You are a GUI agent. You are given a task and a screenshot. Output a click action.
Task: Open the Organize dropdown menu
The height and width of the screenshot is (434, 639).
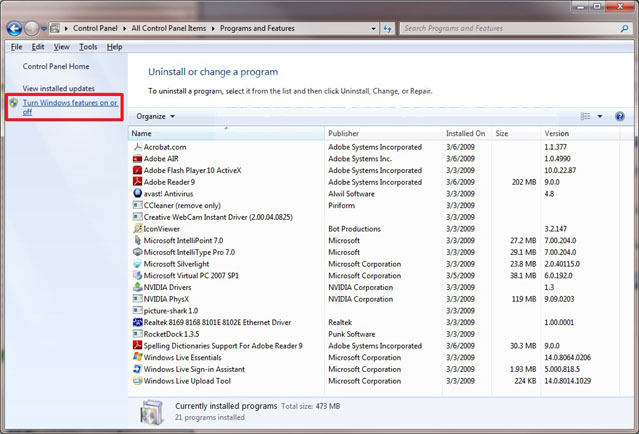pyautogui.click(x=155, y=117)
